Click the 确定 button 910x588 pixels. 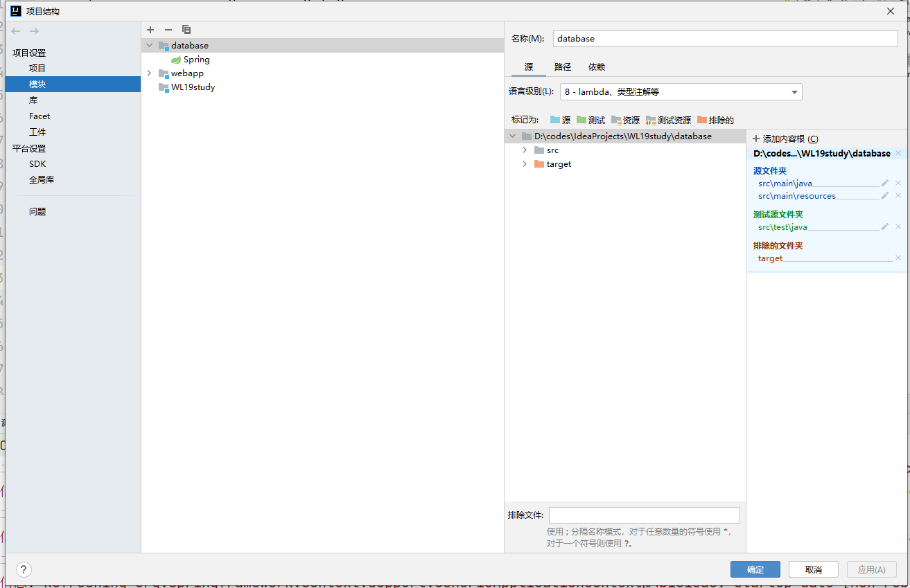(755, 569)
